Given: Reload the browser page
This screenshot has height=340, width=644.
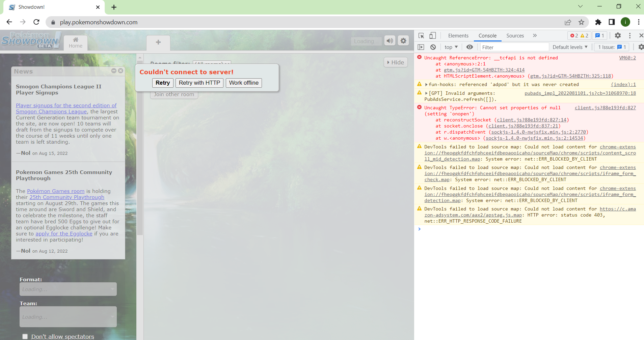Looking at the screenshot, I should (x=36, y=22).
